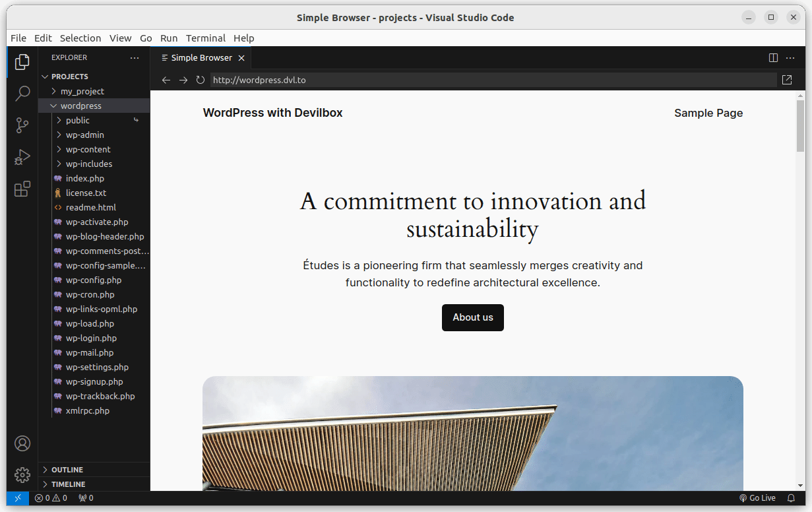Click the notifications bell in status bar

792,498
